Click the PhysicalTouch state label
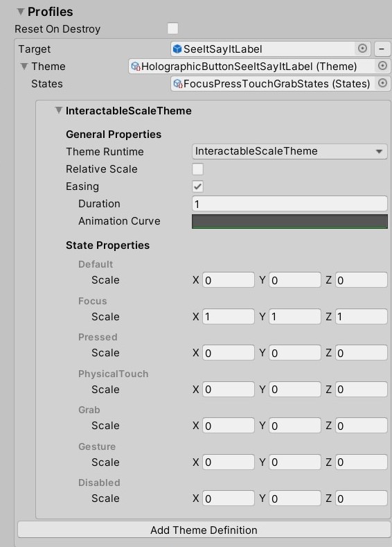This screenshot has width=392, height=547. click(114, 374)
